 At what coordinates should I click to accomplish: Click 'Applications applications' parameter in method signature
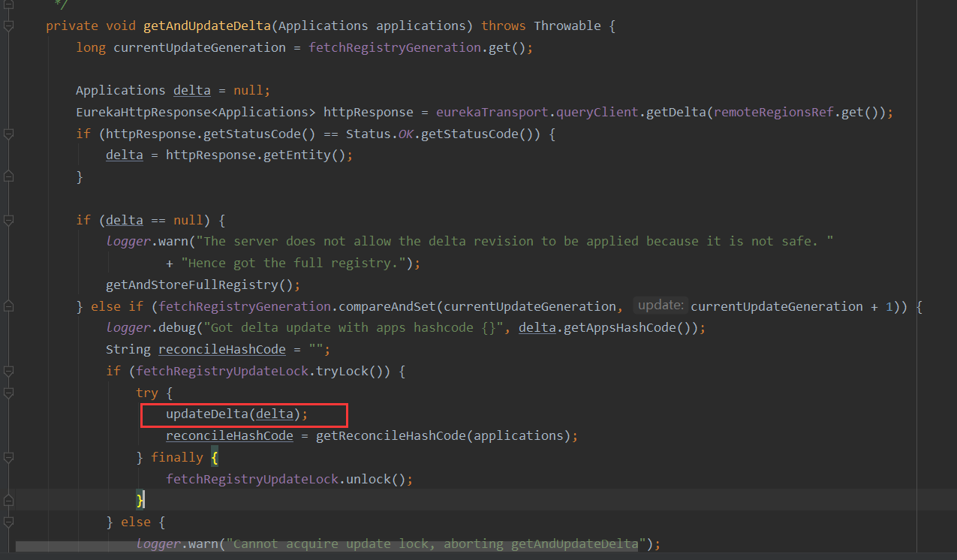coord(372,26)
